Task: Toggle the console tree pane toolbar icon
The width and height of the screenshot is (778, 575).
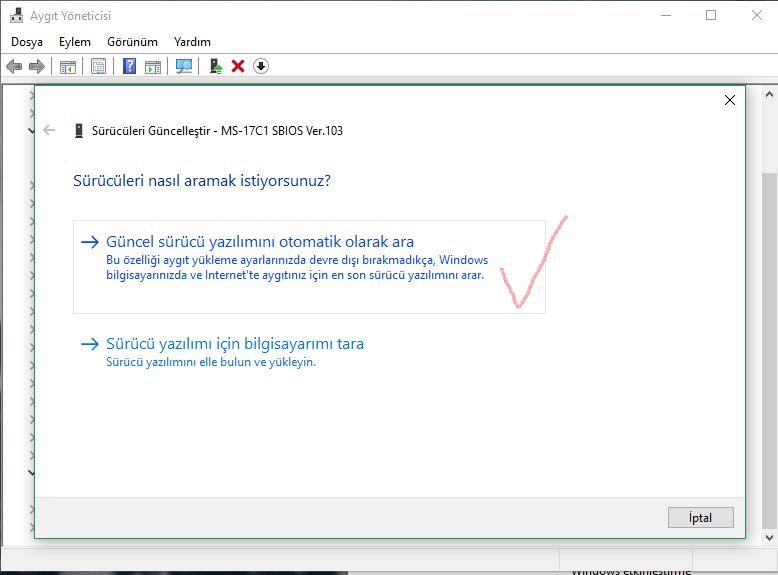Action: (67, 66)
